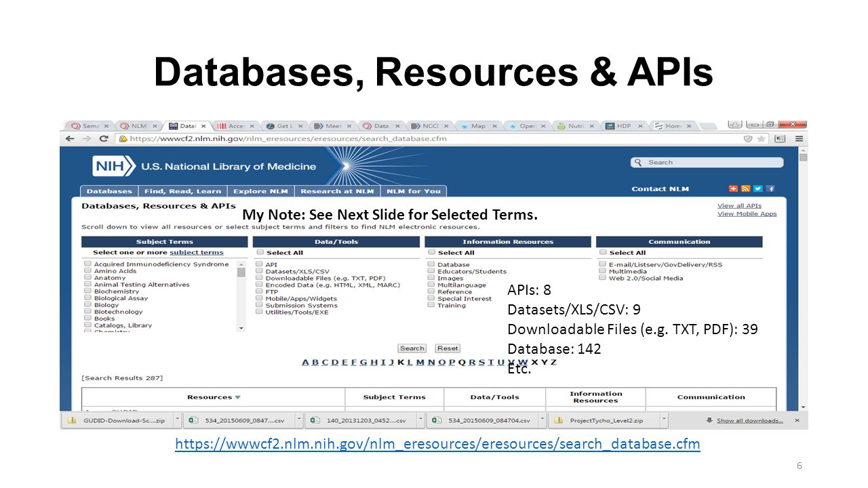Check the Training checkbox
The image size is (868, 488).
click(431, 305)
